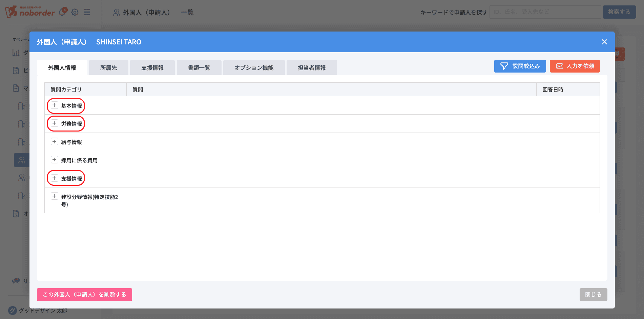Switch to the 所属先 tab
This screenshot has height=319, width=644.
point(108,68)
